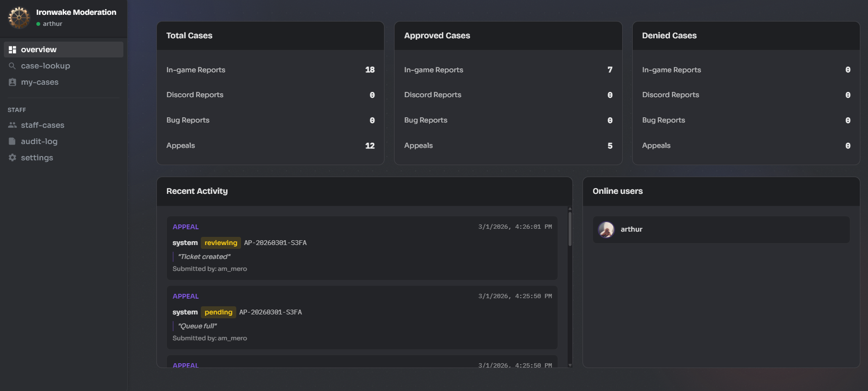This screenshot has width=868, height=391.
Task: Click the Approved Cases card header
Action: (508, 36)
